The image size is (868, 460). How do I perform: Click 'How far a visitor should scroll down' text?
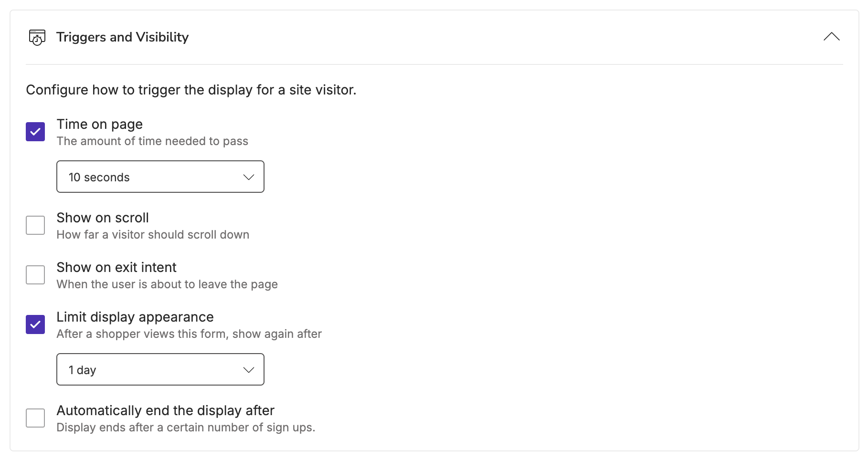(x=153, y=235)
